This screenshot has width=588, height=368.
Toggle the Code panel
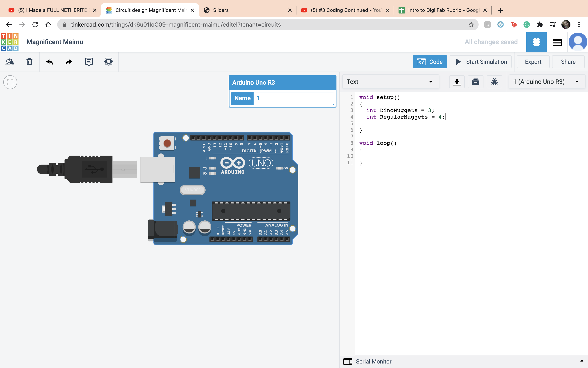(x=430, y=62)
